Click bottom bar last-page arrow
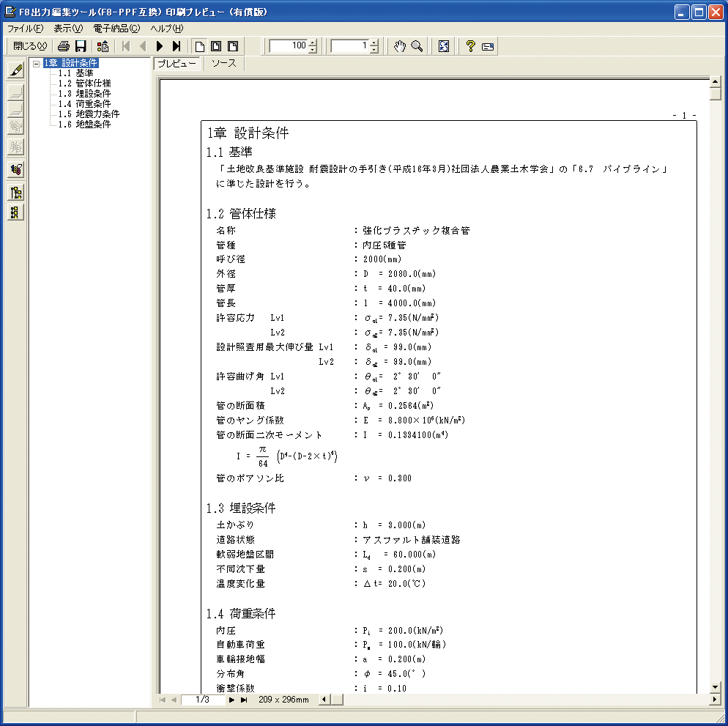 (x=244, y=700)
